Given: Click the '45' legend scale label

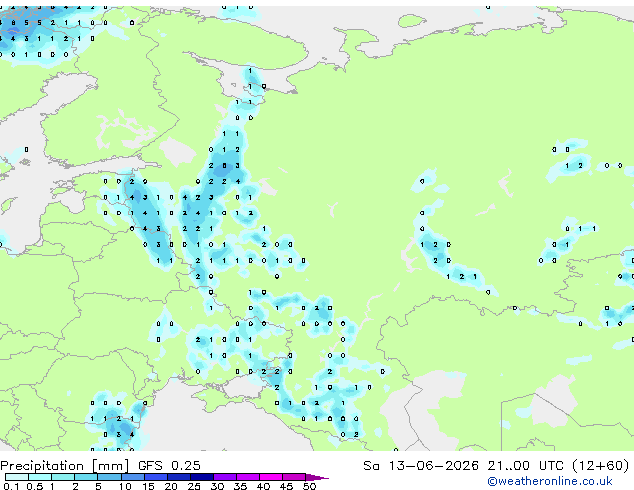Looking at the screenshot, I should tap(286, 486).
